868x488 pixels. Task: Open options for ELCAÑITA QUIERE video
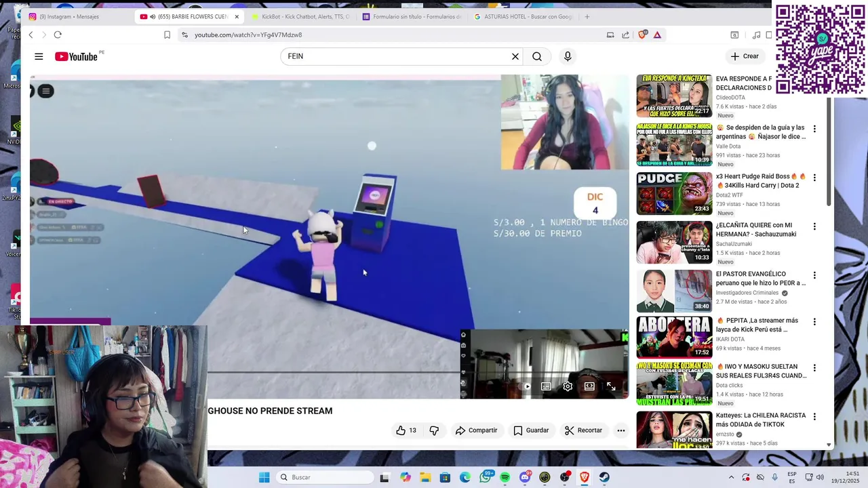[814, 226]
